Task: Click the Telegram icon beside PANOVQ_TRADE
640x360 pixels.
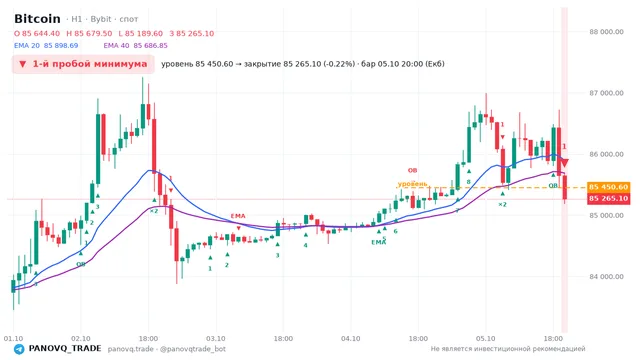Action: [x=19, y=349]
